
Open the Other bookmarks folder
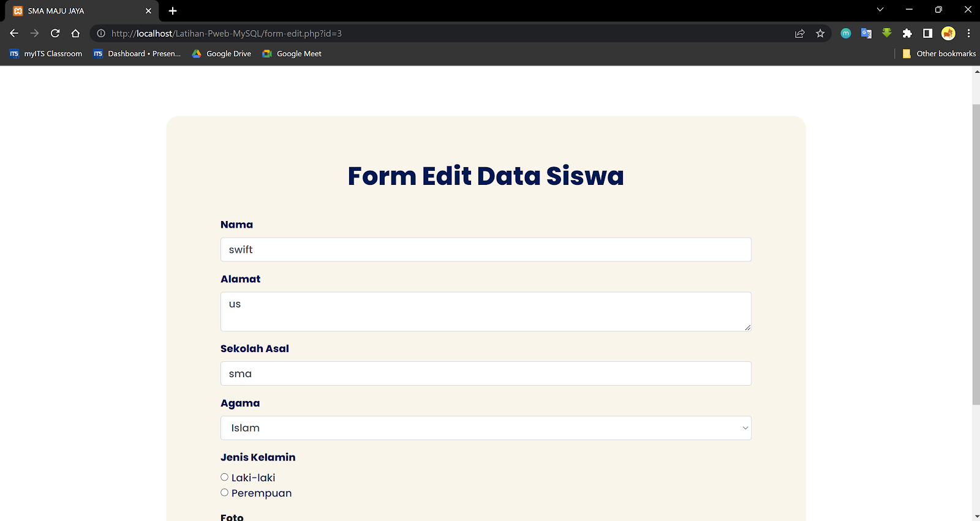939,54
